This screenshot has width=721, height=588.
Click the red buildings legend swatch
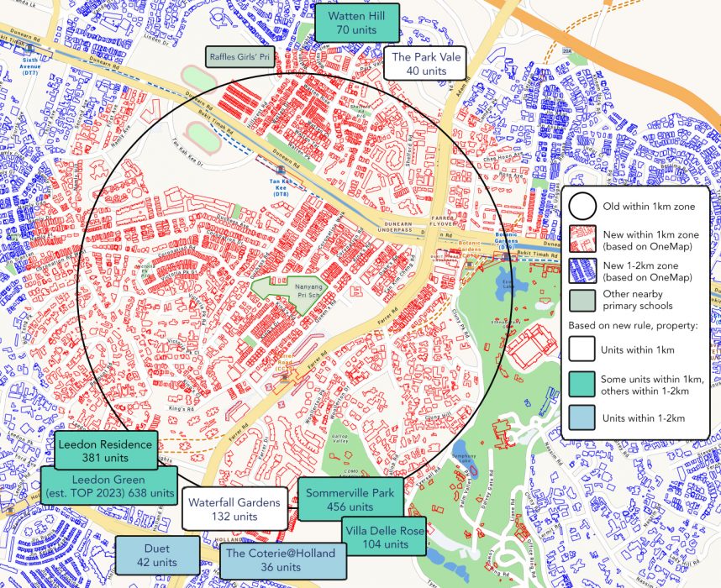click(x=582, y=239)
